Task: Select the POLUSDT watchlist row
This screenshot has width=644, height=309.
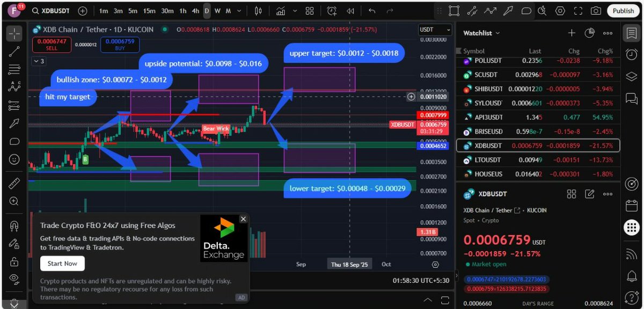Action: [x=538, y=61]
